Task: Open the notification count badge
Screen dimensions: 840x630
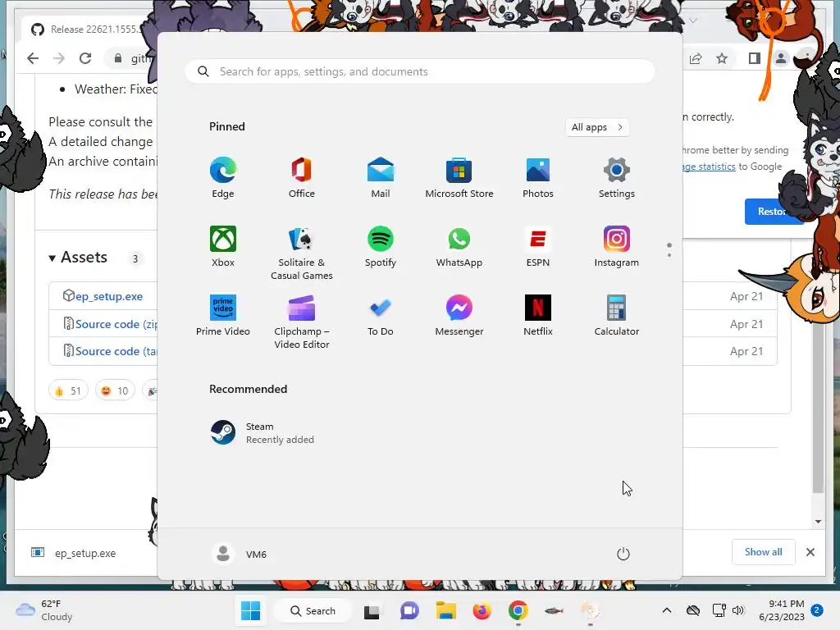Action: pyautogui.click(x=817, y=609)
